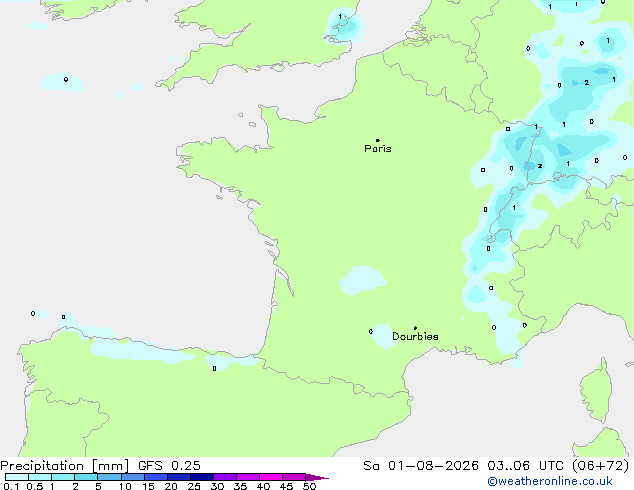634x490 pixels.
Task: Click the '0' rainfall value southwest of Cornwall
Action: point(66,79)
